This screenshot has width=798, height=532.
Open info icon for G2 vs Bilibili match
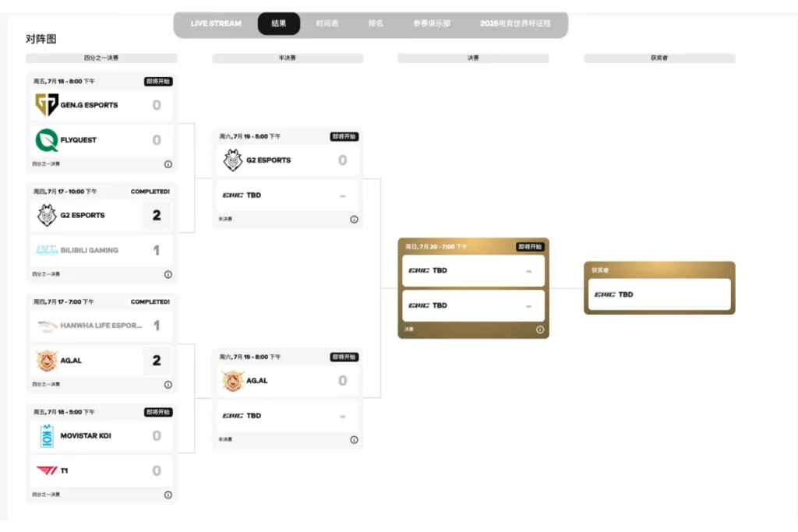168,275
